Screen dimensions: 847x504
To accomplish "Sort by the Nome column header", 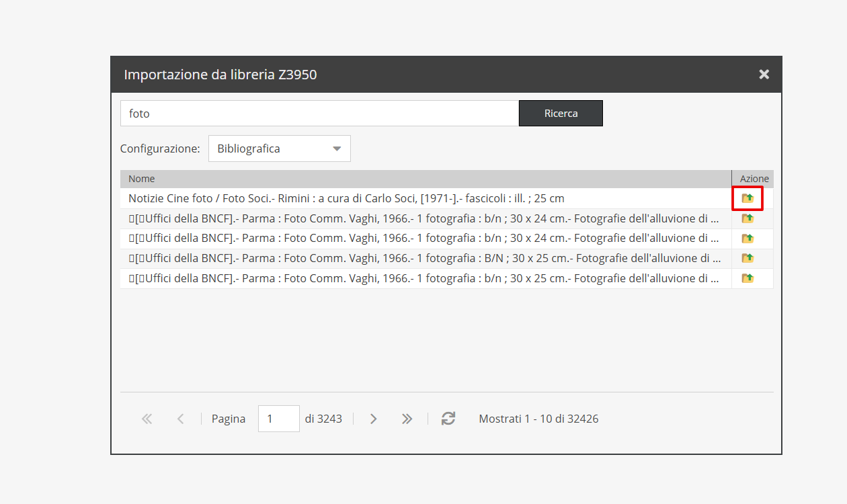I will click(x=425, y=179).
